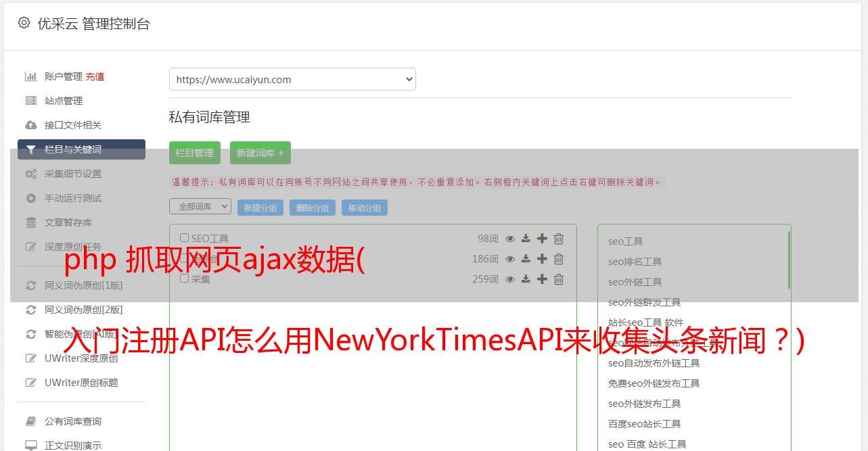Select keyword seo排名工具
868x451 pixels.
pos(635,262)
